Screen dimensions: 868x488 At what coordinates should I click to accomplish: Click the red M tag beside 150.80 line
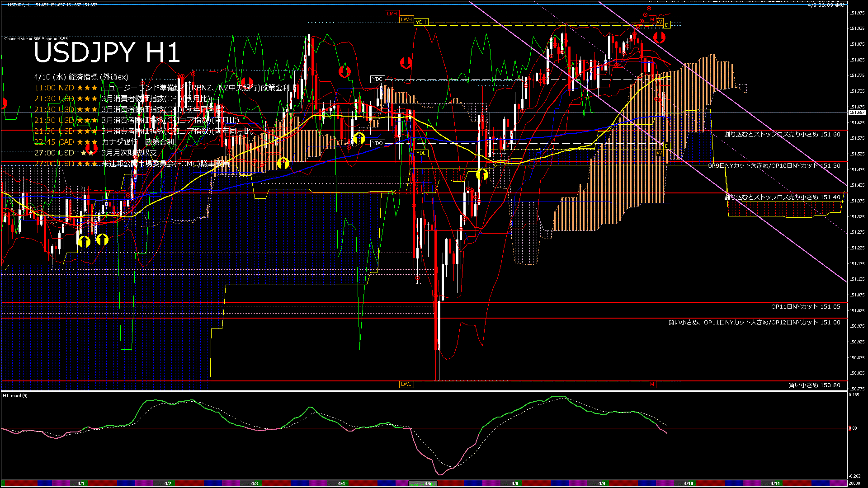(x=652, y=385)
